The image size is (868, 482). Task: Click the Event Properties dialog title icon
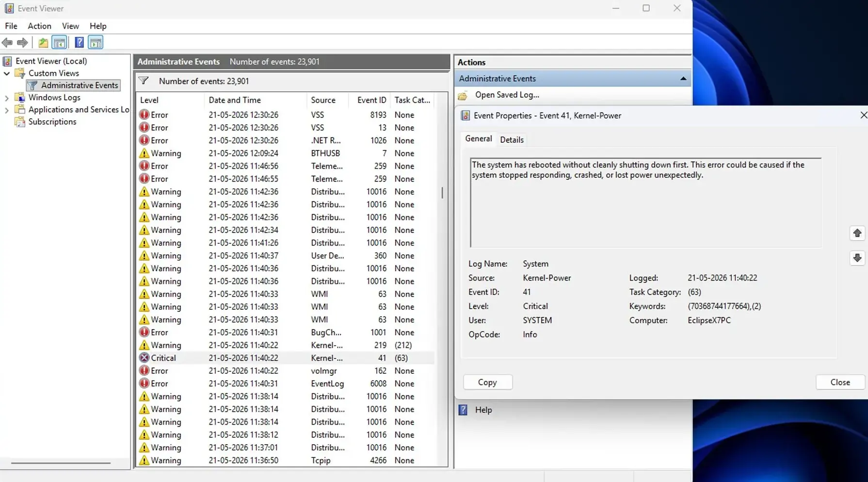coord(465,116)
